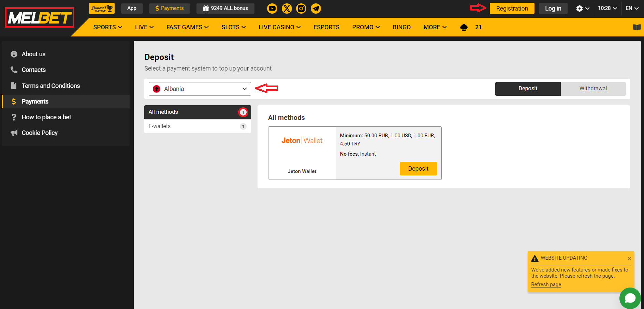Expand the LIVE menu
This screenshot has width=644, height=309.
coord(144,27)
